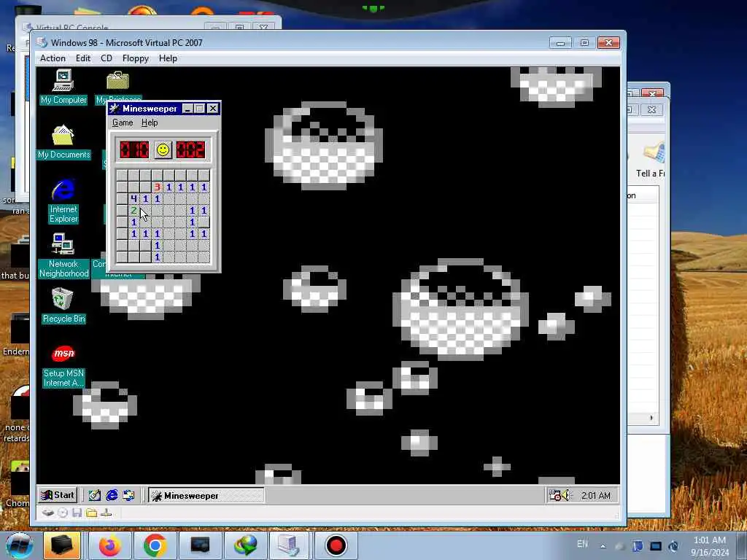Viewport: 747px width, 560px height.
Task: Open the Minesweeper Game menu
Action: pyautogui.click(x=123, y=122)
